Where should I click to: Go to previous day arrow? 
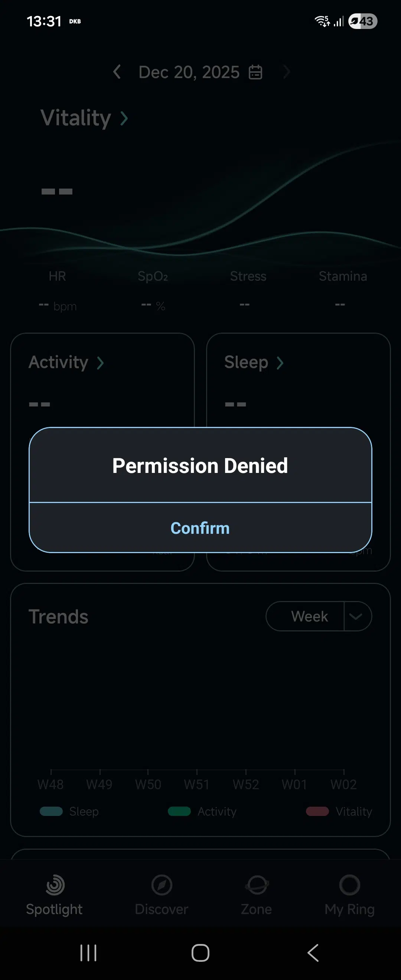(117, 72)
